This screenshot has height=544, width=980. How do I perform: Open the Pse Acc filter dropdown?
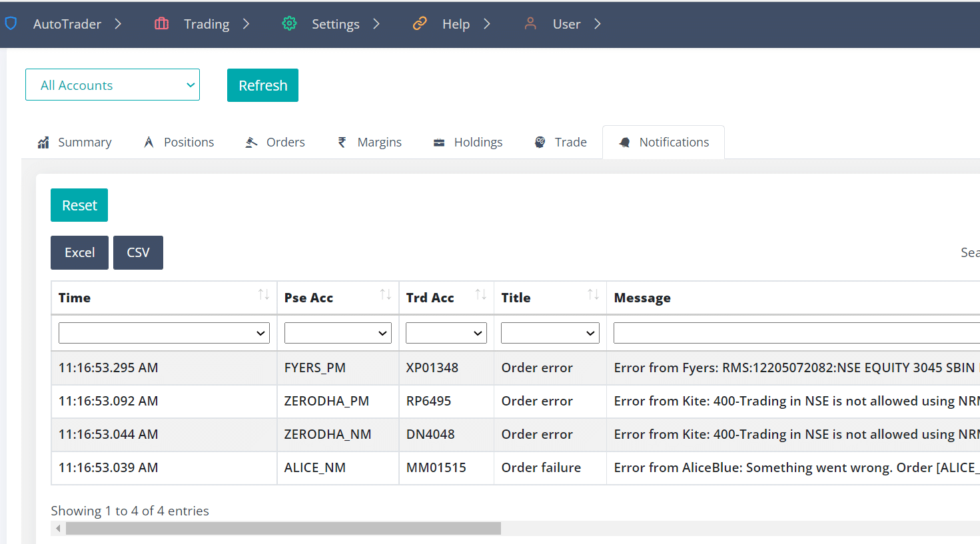point(338,333)
